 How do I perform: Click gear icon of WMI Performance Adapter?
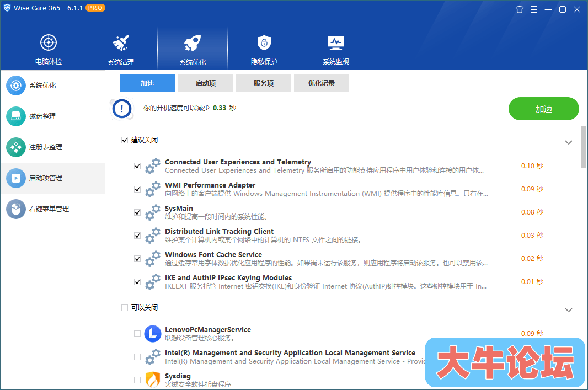(153, 189)
